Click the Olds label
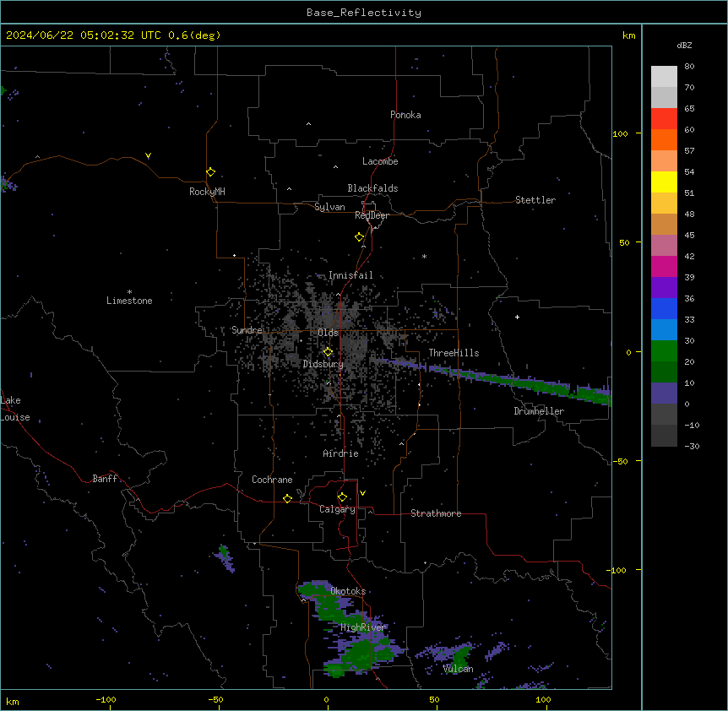The height and width of the screenshot is (711, 728). click(328, 333)
